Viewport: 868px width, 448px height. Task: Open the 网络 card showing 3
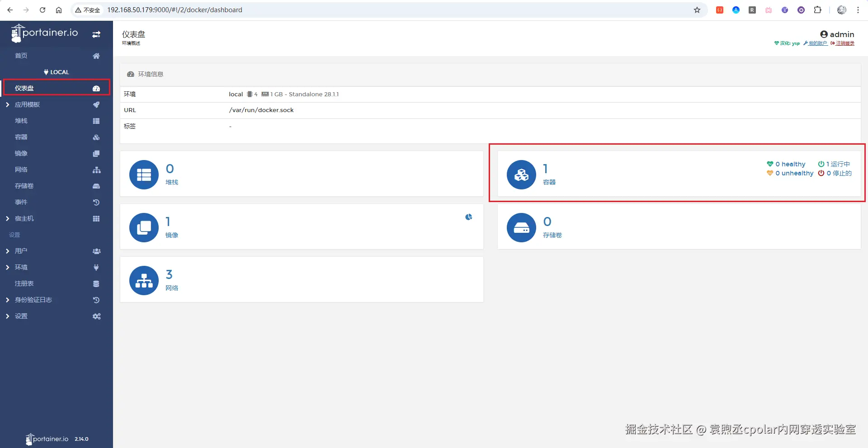pos(302,280)
